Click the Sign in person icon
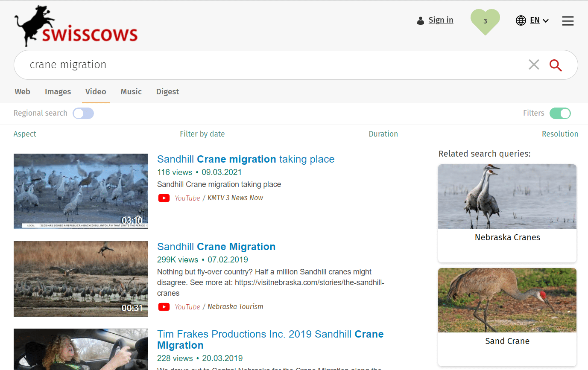Image resolution: width=588 pixels, height=370 pixels. click(421, 20)
